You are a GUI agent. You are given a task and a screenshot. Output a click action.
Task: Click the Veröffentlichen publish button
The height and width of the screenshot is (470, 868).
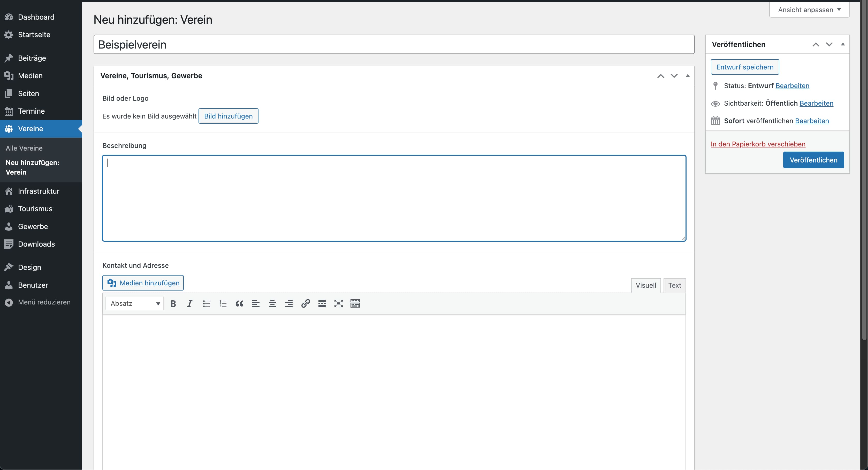(813, 160)
